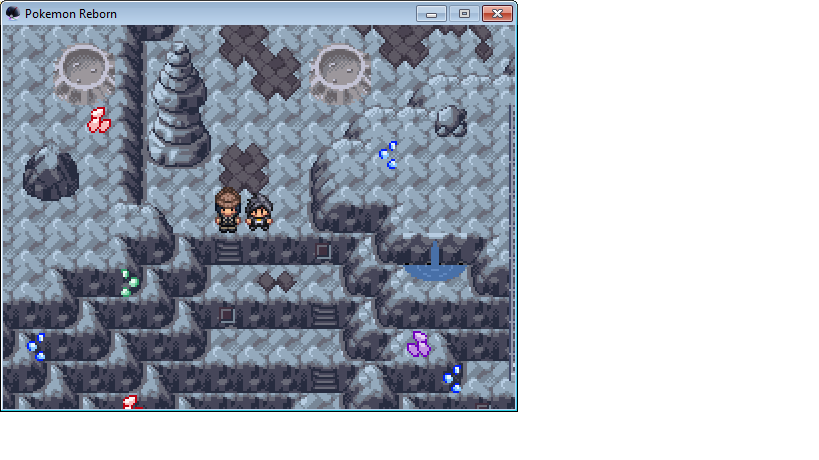This screenshot has height=460, width=819.
Task: Click stairs right of lower red square panel
Action: click(324, 315)
